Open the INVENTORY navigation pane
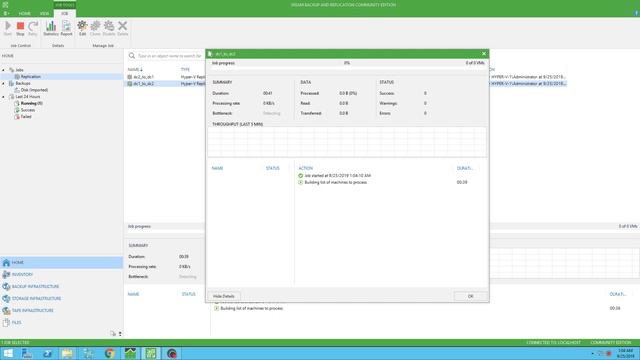 (x=61, y=274)
